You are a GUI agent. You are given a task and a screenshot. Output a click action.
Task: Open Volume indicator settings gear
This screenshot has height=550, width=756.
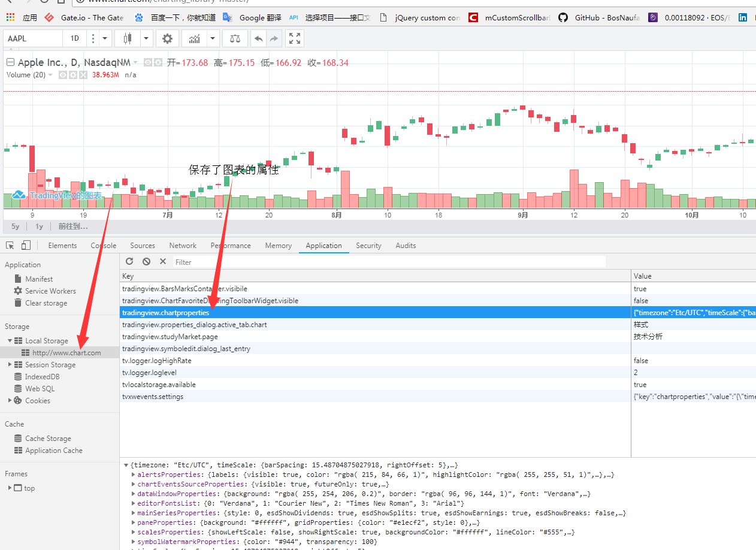[73, 75]
